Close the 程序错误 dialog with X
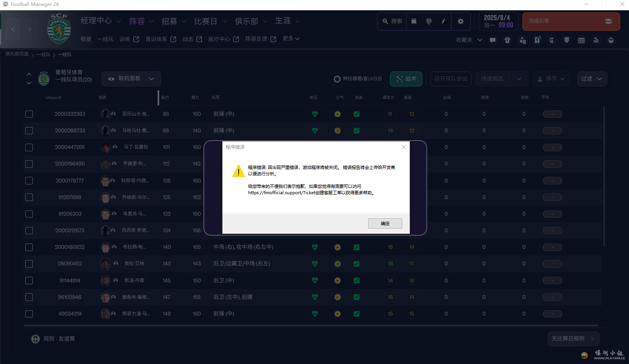The width and height of the screenshot is (629, 364). point(403,147)
